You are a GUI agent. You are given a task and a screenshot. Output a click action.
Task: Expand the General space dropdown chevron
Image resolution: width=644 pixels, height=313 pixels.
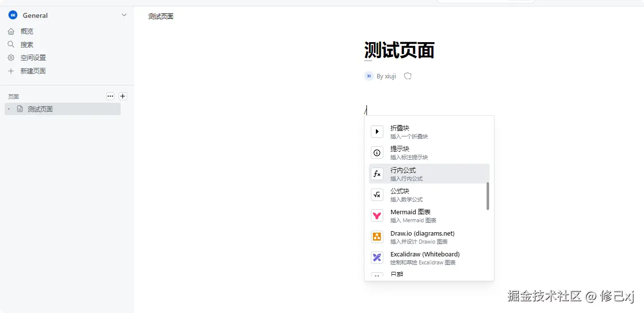click(x=124, y=15)
